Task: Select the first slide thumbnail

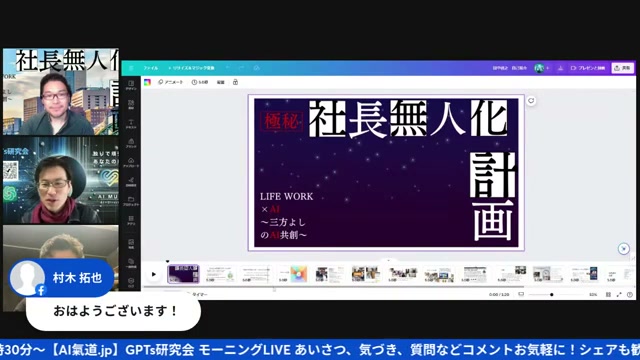Action: [183, 274]
